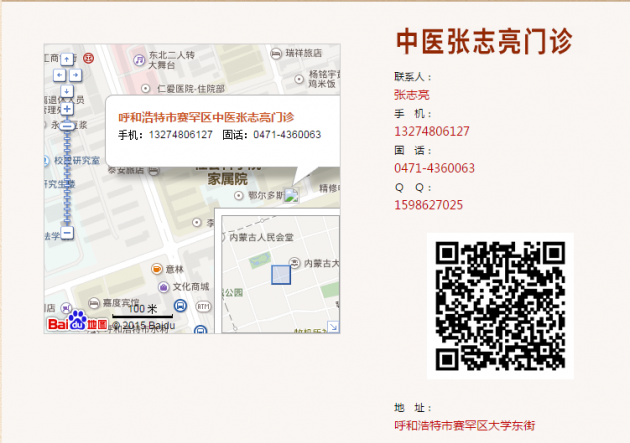The height and width of the screenshot is (443, 630).
Task: Click the heading 中医张志亮门诊
Action: click(484, 41)
